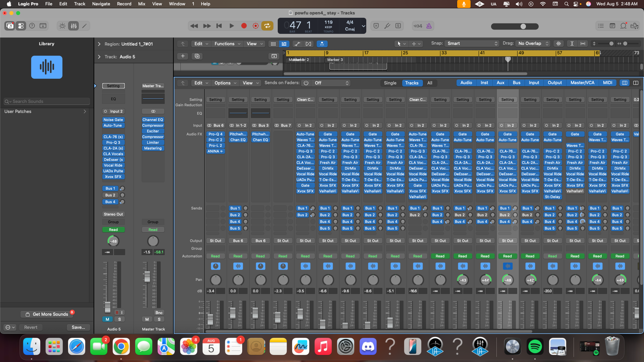Open tracks area Functions menu
Image resolution: width=644 pixels, height=362 pixels.
coord(227,44)
